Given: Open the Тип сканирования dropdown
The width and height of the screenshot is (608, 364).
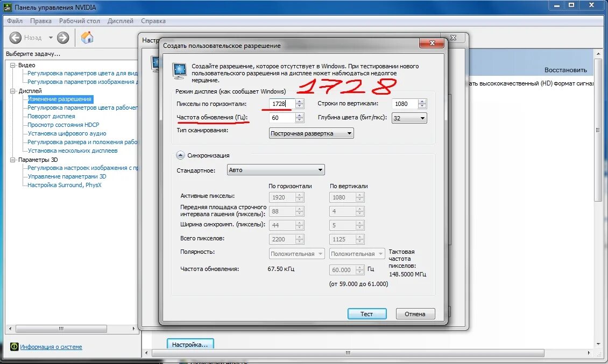Looking at the screenshot, I should click(312, 133).
